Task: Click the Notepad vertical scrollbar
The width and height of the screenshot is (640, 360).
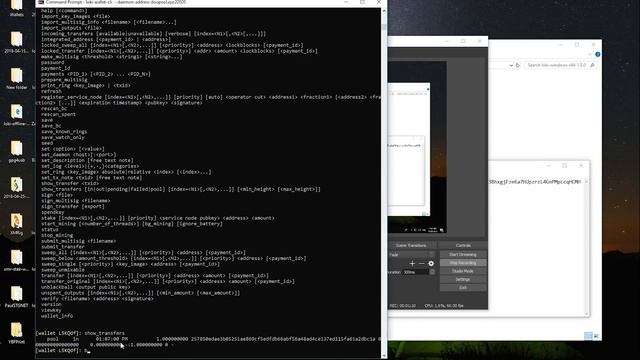Action: (x=587, y=247)
